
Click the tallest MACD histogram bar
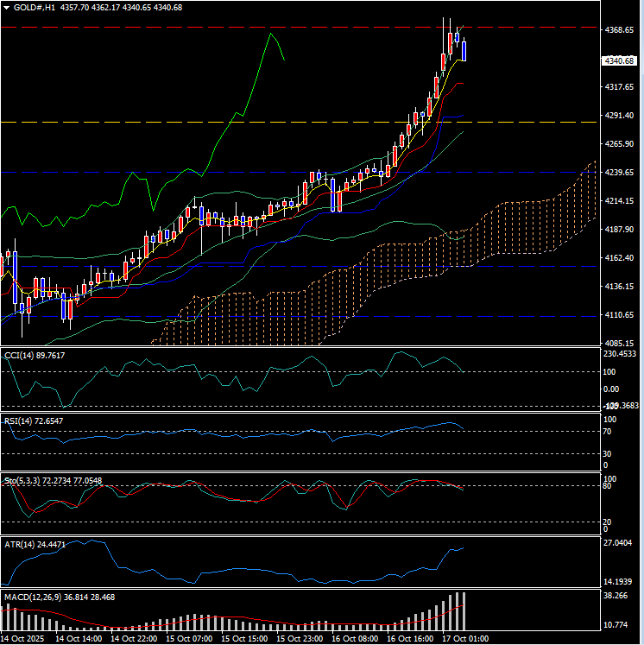[464, 611]
